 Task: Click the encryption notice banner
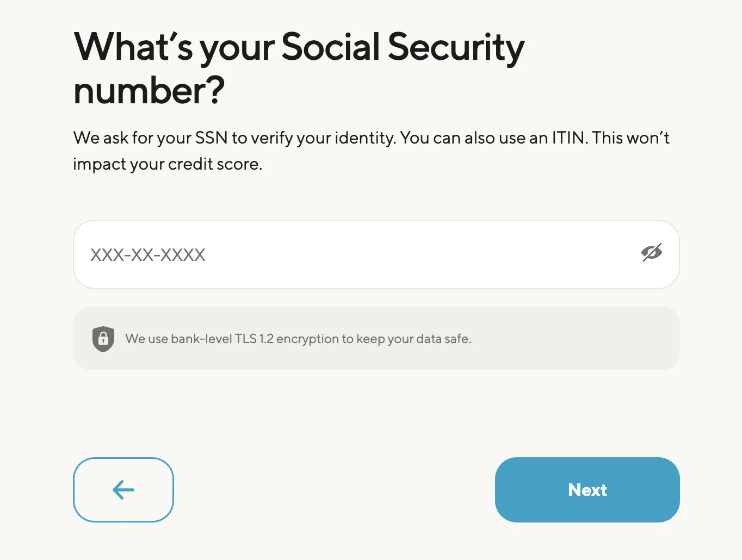pyautogui.click(x=375, y=338)
